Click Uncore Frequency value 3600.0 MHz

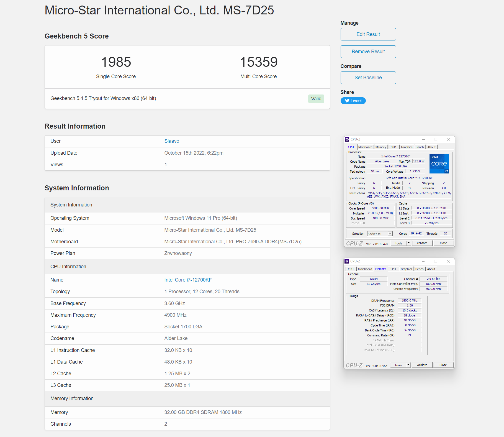tap(433, 289)
